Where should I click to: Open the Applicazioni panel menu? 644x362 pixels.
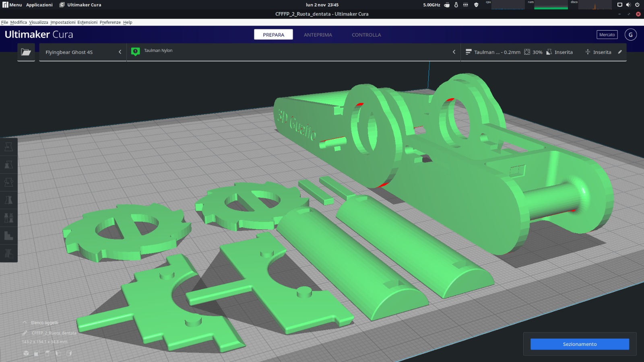39,5
